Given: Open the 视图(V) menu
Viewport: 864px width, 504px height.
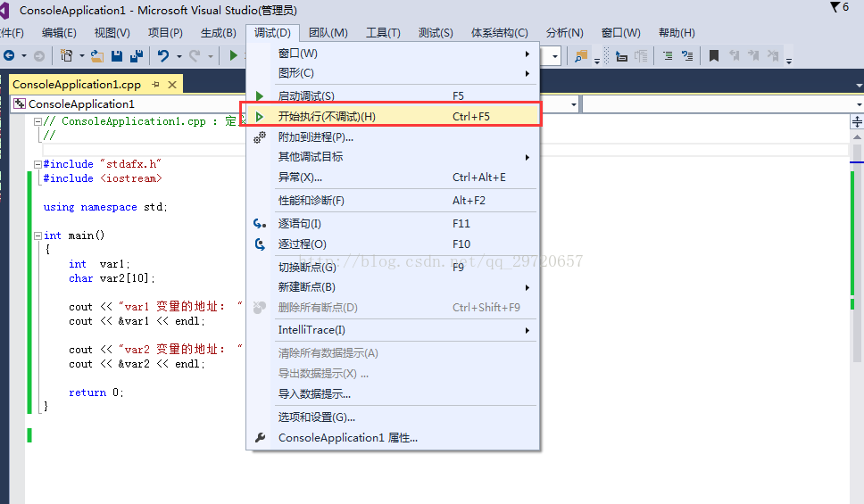Looking at the screenshot, I should (x=112, y=33).
